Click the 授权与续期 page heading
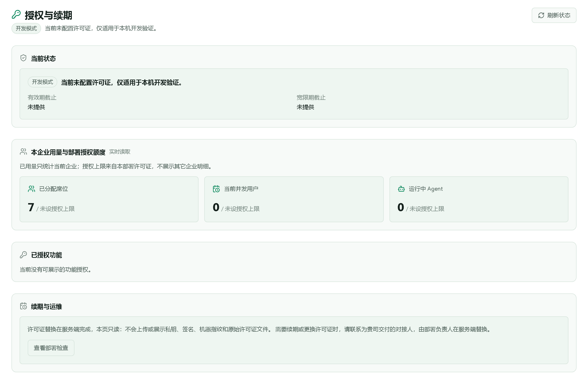Image resolution: width=588 pixels, height=378 pixels. pos(48,15)
